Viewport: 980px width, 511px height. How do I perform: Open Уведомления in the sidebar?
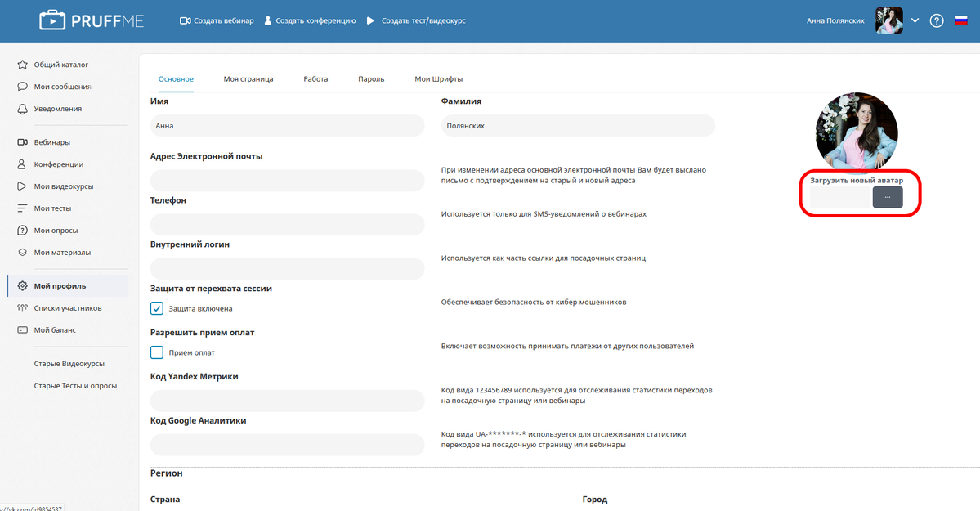57,109
